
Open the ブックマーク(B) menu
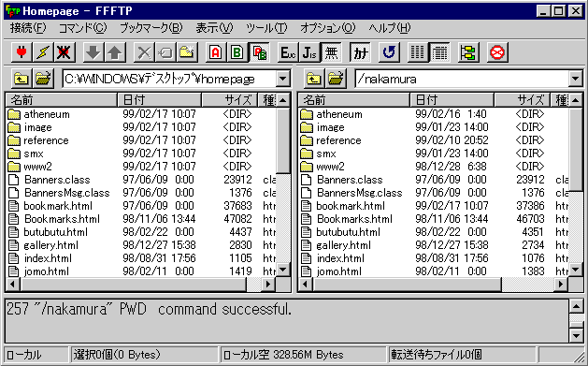151,28
